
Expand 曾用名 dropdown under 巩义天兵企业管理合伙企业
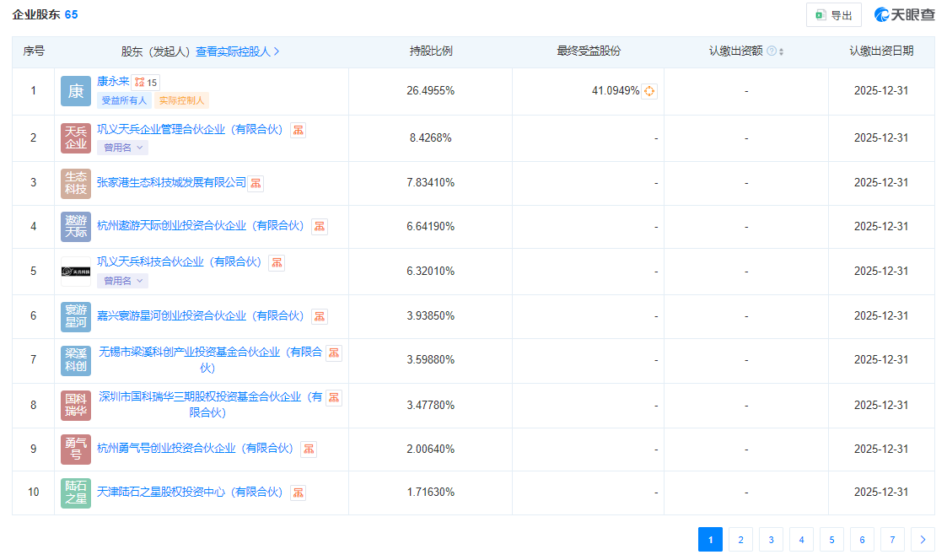coord(122,148)
